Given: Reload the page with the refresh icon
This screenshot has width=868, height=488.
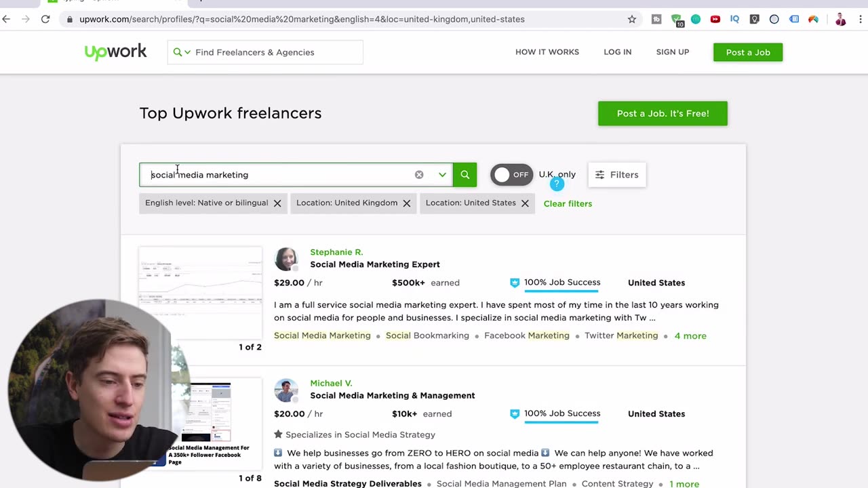Looking at the screenshot, I should click(x=45, y=19).
